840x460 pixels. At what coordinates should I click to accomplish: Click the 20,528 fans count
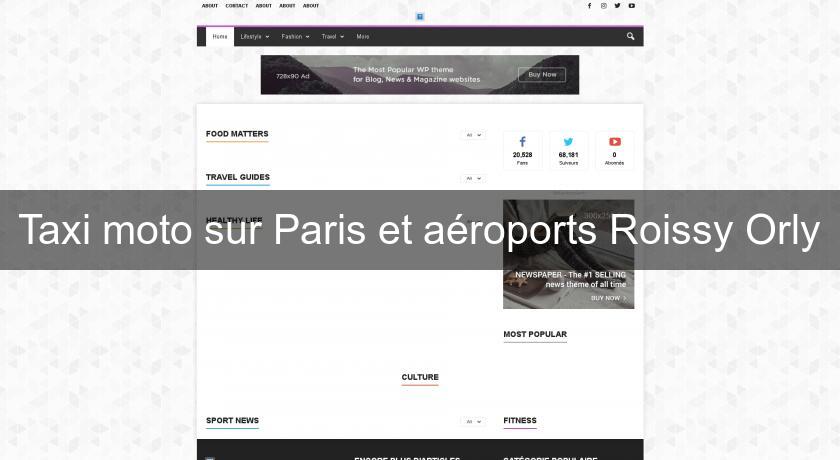pyautogui.click(x=522, y=155)
